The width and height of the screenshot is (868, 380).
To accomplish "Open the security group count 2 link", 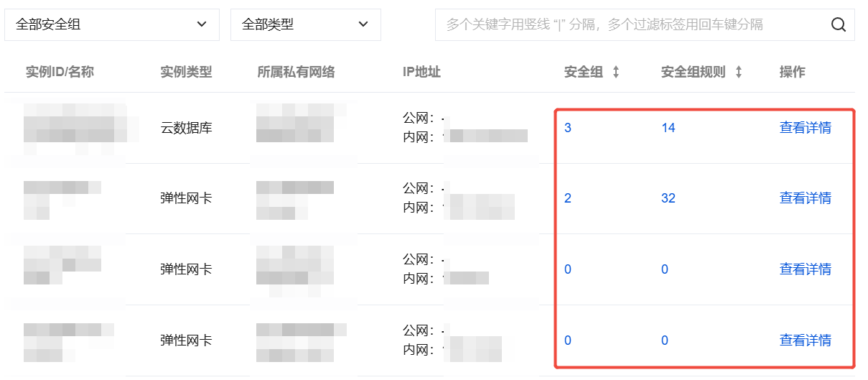I will point(568,198).
